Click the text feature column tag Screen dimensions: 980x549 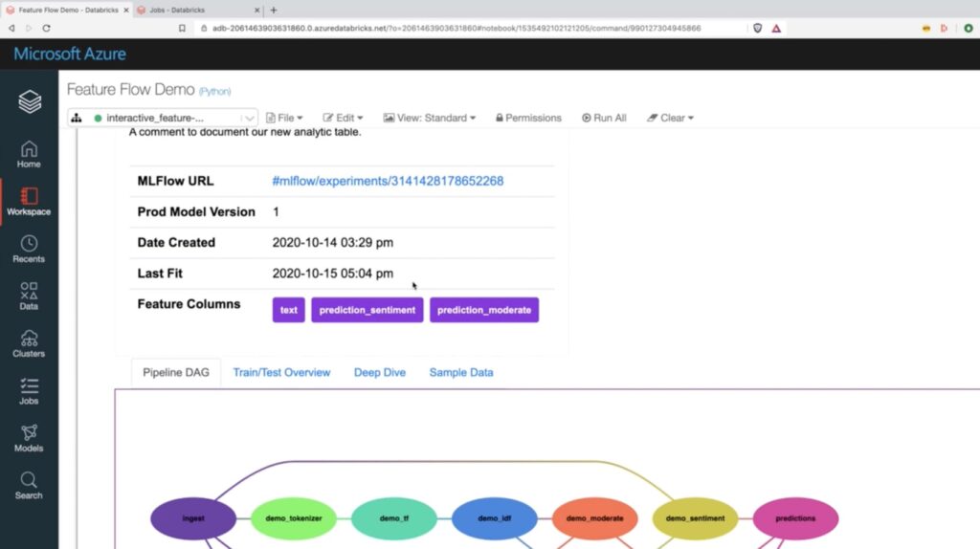(289, 310)
